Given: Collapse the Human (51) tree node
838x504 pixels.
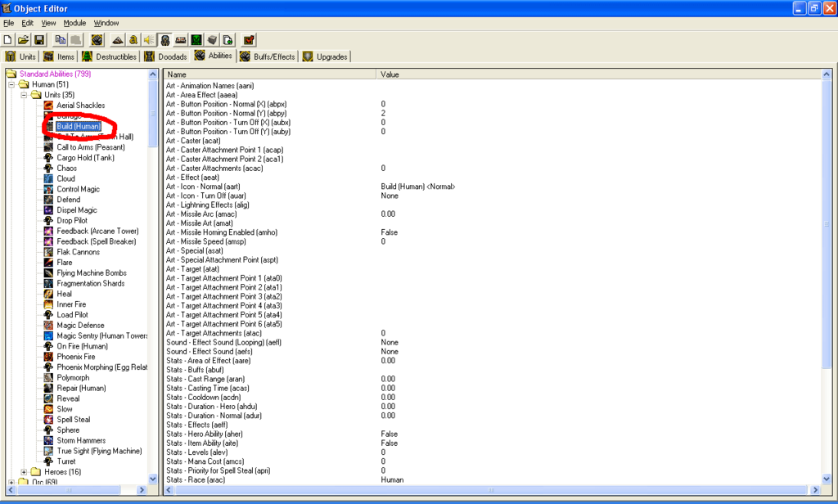Looking at the screenshot, I should tap(11, 84).
